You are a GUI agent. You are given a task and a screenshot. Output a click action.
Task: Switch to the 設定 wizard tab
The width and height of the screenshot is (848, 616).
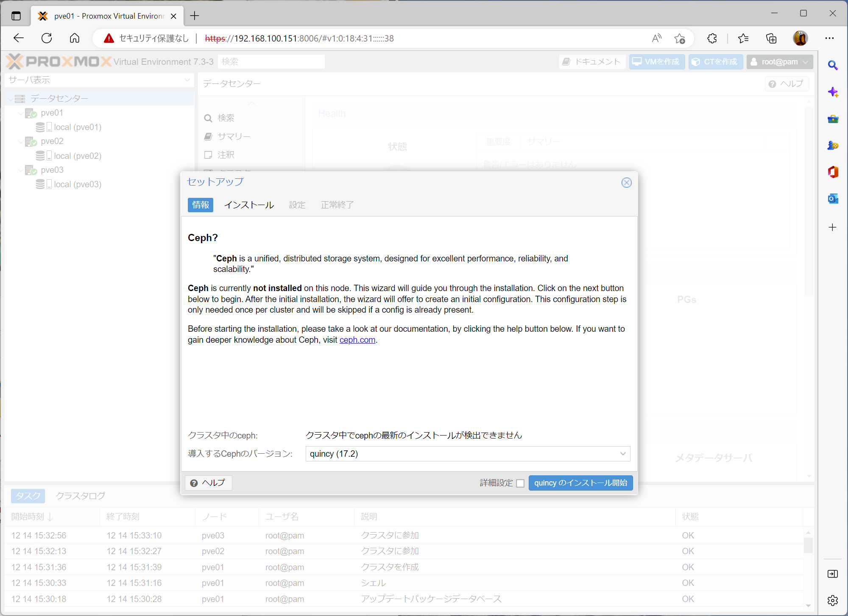point(297,205)
